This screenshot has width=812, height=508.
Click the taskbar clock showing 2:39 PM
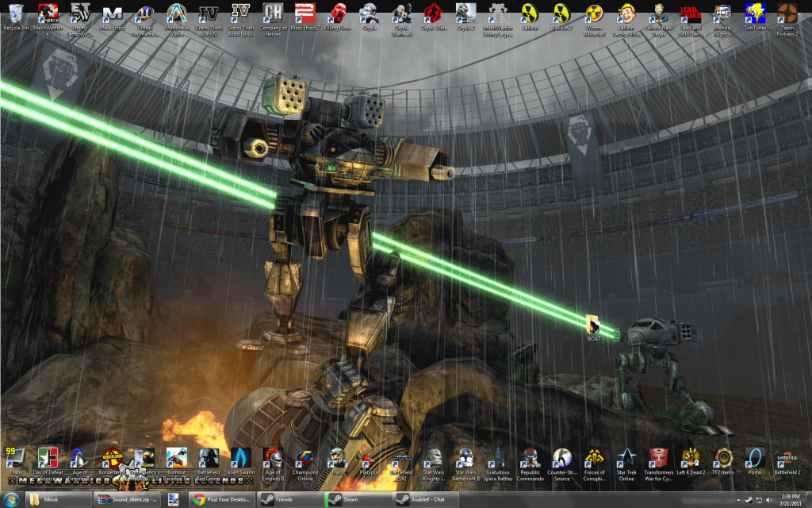click(791, 499)
